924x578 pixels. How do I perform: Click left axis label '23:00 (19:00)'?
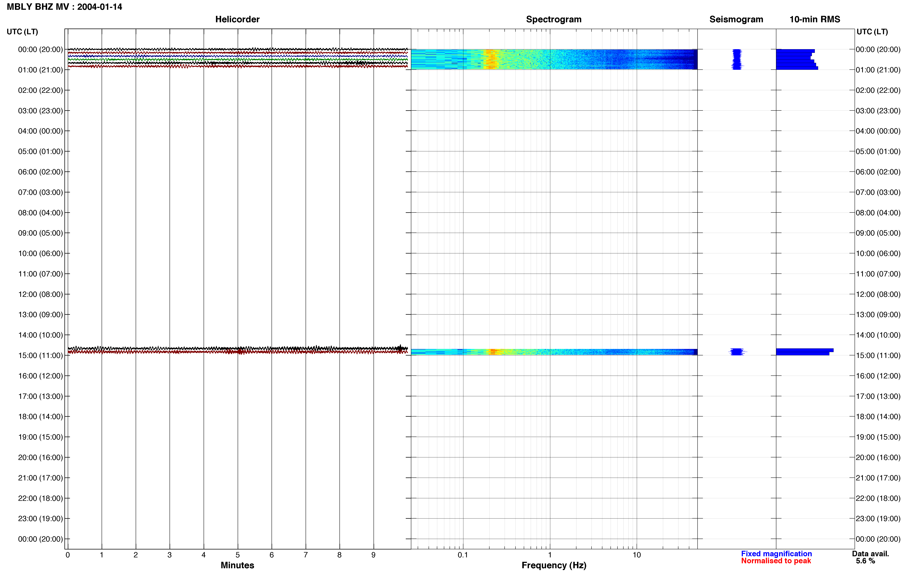tap(40, 519)
